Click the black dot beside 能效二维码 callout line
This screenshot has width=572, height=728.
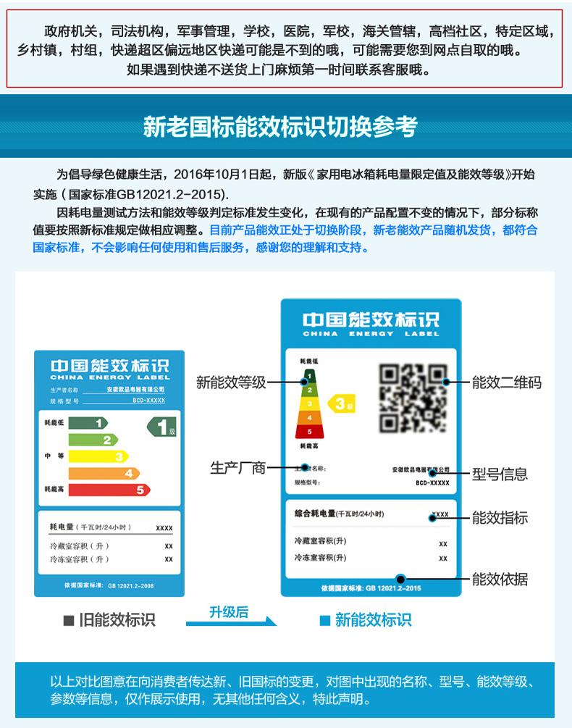[x=447, y=382]
